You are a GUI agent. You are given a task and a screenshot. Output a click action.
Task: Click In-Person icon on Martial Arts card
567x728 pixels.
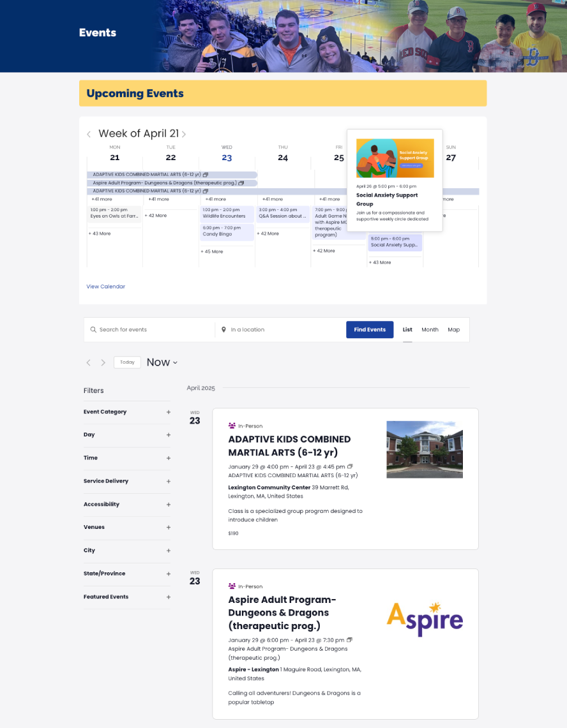(232, 426)
